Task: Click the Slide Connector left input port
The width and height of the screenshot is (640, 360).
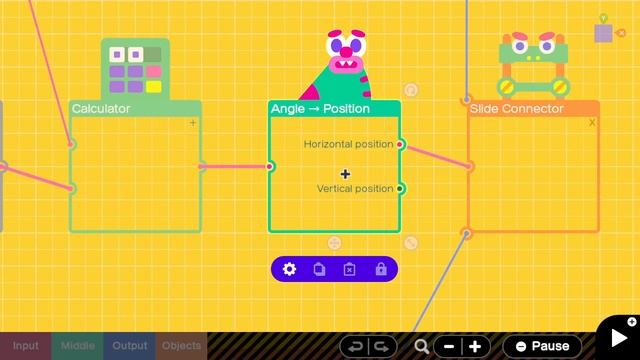Action: pyautogui.click(x=469, y=166)
